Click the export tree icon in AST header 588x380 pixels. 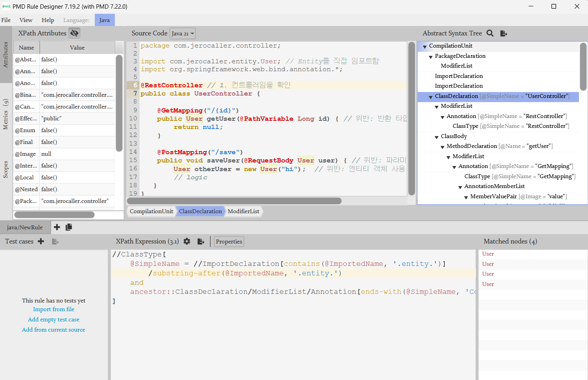coord(503,33)
